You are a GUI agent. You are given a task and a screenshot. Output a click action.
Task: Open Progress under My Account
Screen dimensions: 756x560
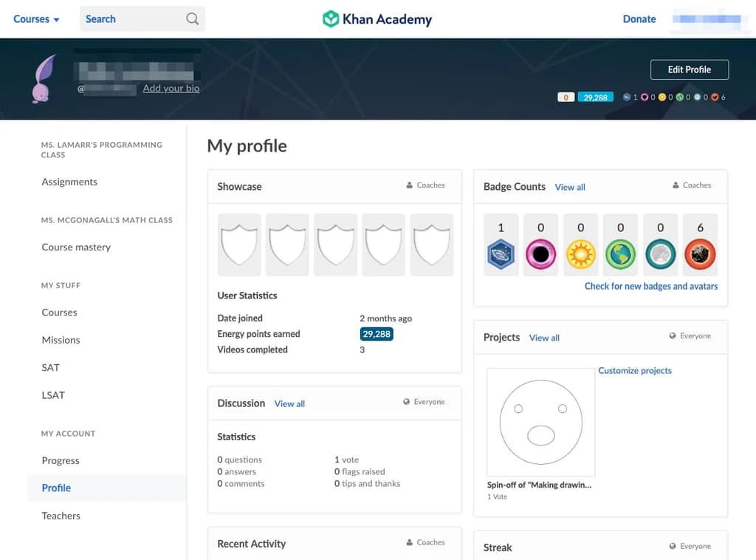click(x=61, y=461)
